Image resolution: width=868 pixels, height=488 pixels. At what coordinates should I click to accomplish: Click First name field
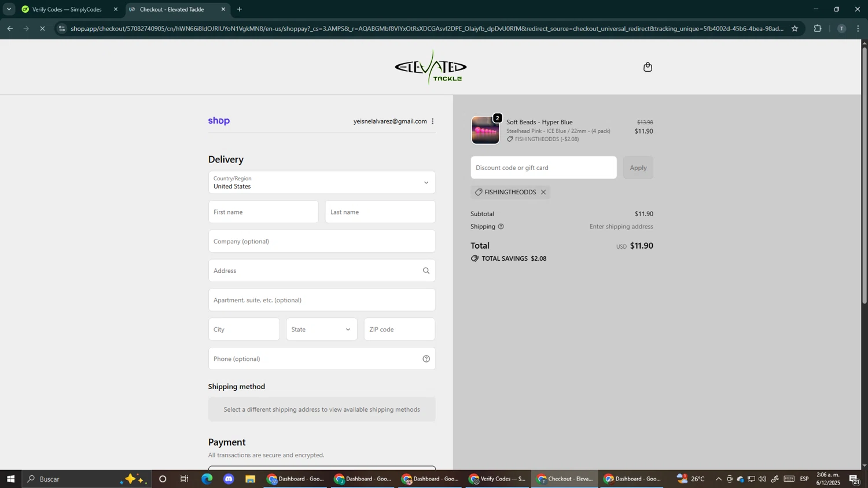(x=263, y=212)
